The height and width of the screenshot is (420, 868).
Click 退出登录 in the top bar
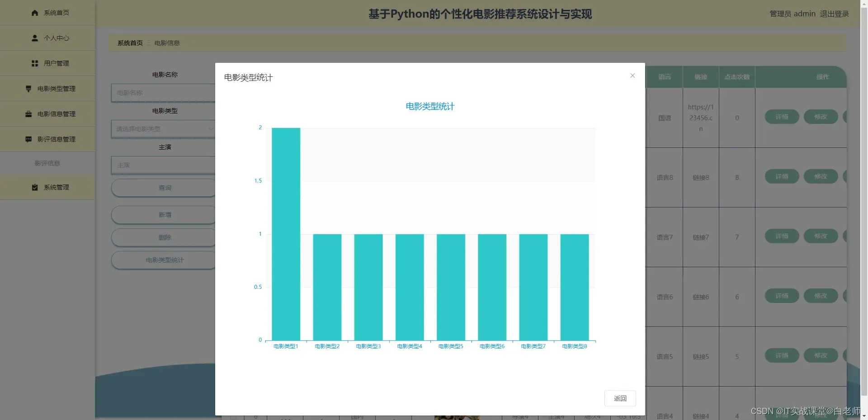coord(835,14)
